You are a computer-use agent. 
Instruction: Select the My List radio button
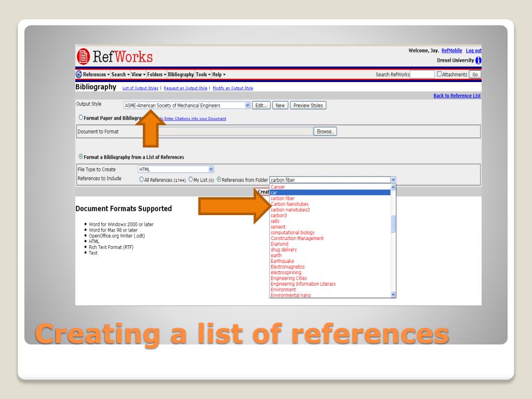pyautogui.click(x=191, y=179)
